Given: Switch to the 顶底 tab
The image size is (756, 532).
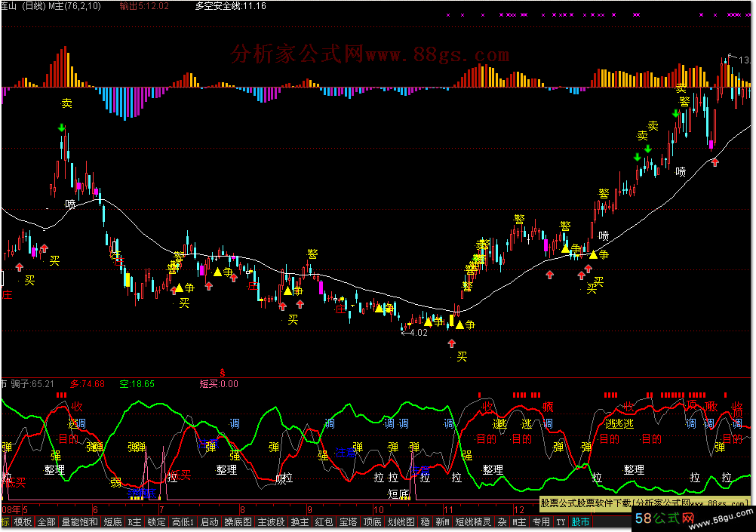Looking at the screenshot, I should coord(372,522).
